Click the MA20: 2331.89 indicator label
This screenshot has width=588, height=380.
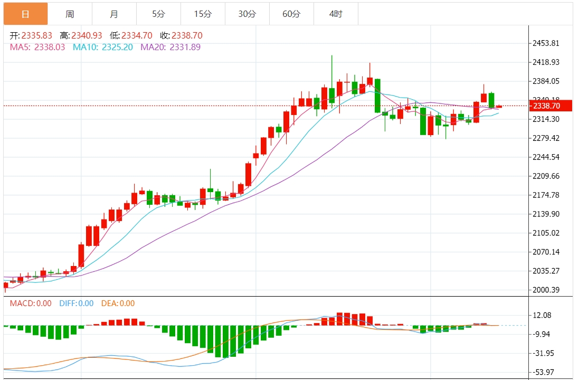click(170, 47)
